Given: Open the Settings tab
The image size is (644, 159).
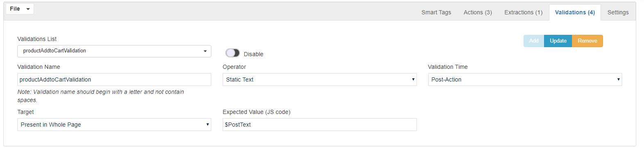Looking at the screenshot, I should click(618, 12).
